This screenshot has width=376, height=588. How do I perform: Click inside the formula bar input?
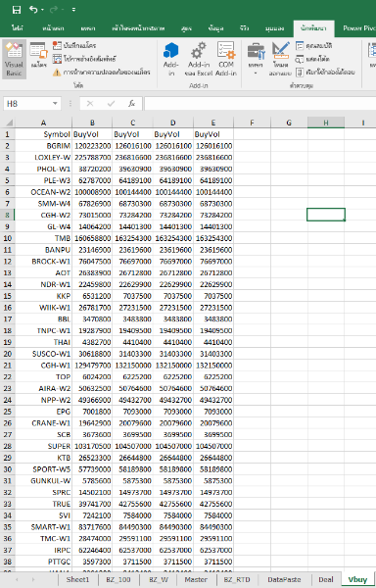[x=259, y=104]
